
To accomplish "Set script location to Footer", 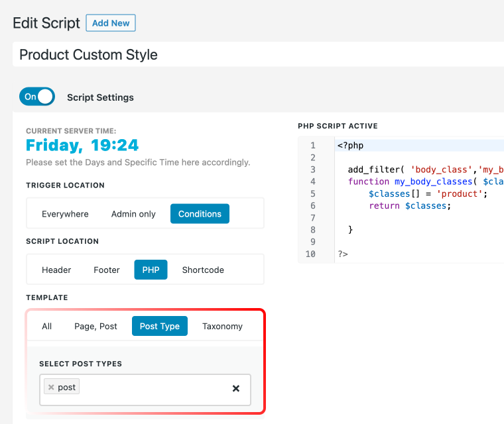I will click(x=107, y=270).
